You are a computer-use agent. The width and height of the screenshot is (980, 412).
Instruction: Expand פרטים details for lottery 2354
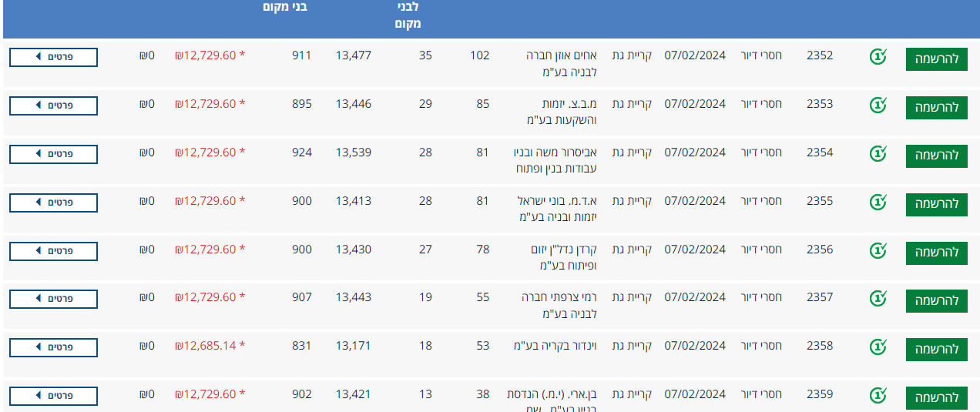point(53,154)
